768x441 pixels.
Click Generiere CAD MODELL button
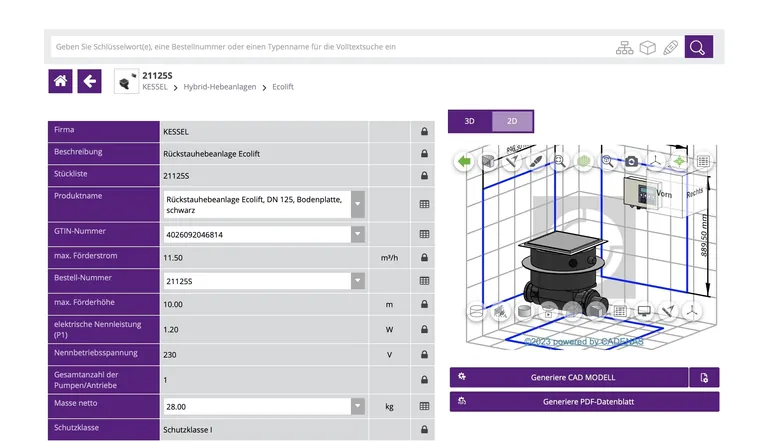click(567, 378)
